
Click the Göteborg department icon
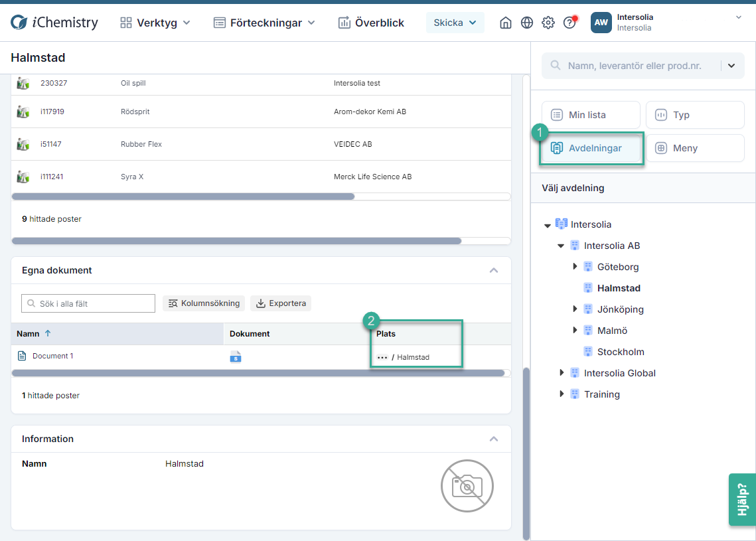(x=587, y=267)
